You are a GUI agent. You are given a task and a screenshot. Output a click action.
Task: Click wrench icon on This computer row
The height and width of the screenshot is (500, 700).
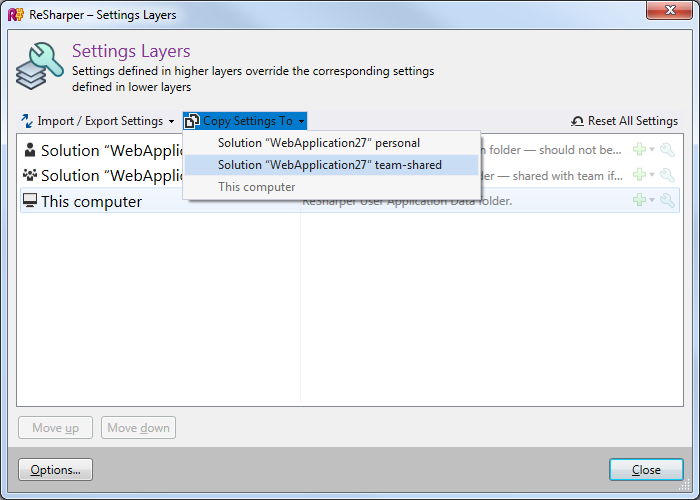[x=667, y=200]
